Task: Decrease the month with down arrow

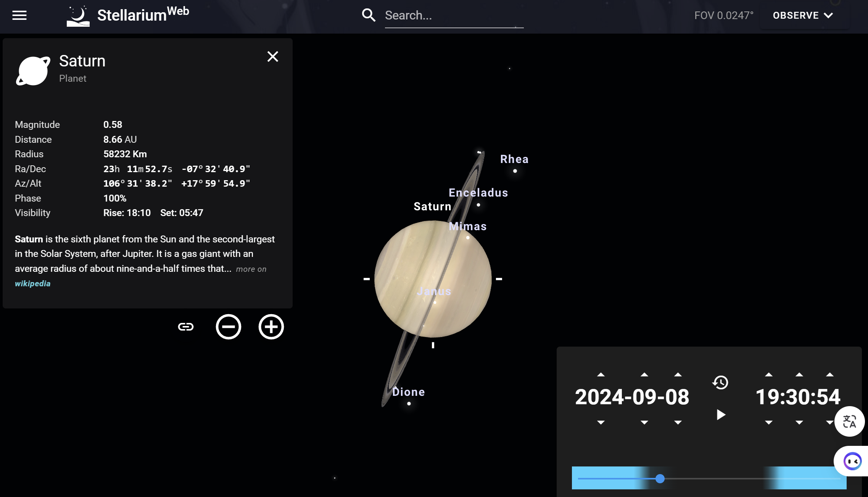Action: [644, 423]
